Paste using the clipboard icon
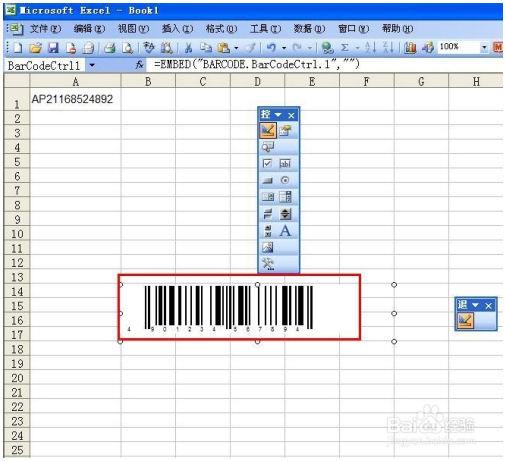Image resolution: width=506 pixels, height=461 pixels. click(x=223, y=48)
